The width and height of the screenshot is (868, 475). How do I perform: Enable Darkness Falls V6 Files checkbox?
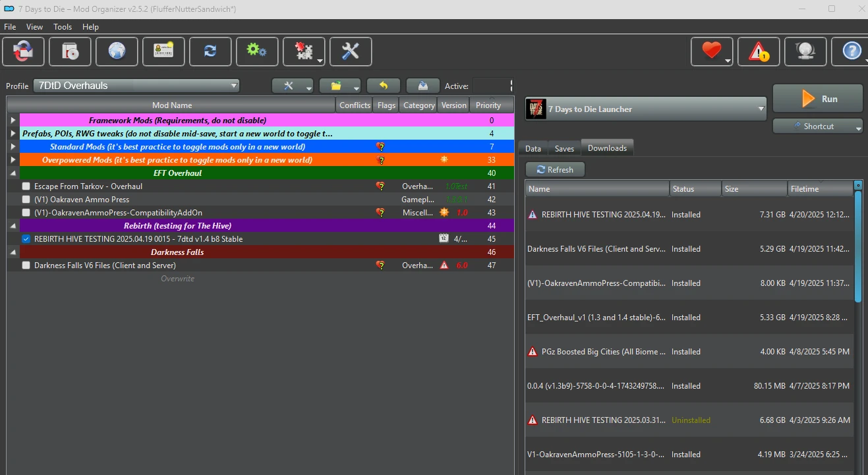pyautogui.click(x=26, y=265)
